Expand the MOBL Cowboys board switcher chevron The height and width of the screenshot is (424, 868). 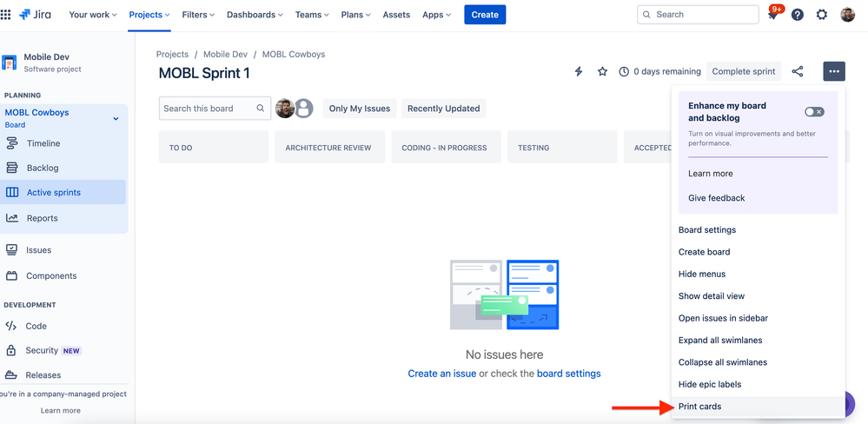[116, 118]
